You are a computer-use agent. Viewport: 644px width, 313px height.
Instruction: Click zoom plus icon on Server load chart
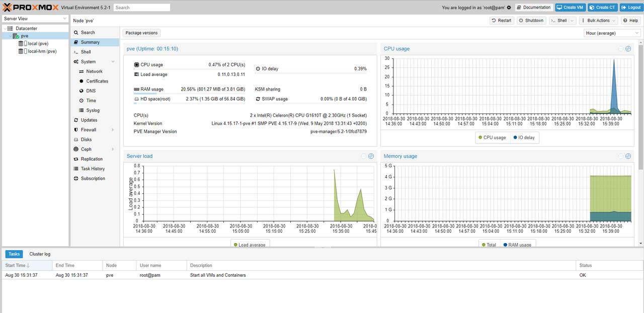(x=371, y=156)
